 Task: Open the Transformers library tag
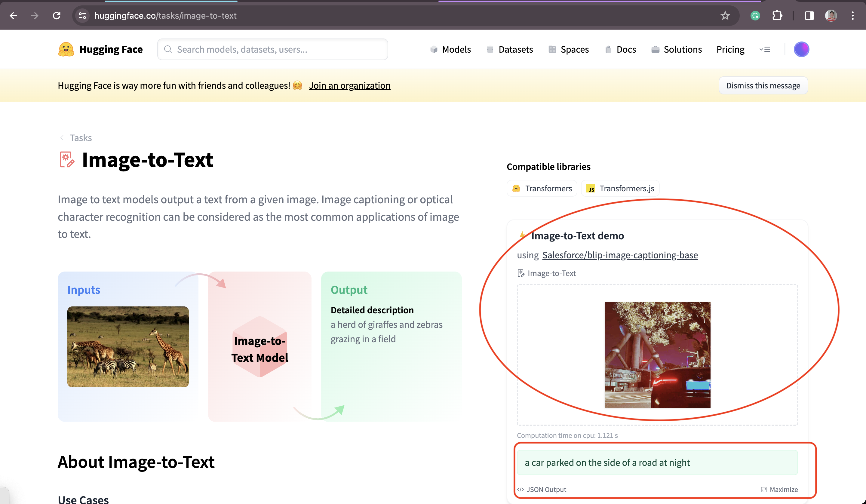point(542,188)
